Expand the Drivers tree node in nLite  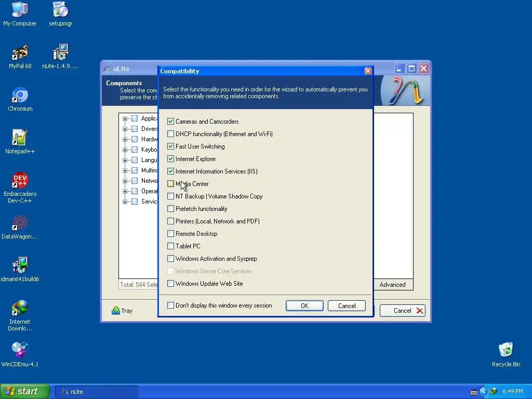(125, 129)
